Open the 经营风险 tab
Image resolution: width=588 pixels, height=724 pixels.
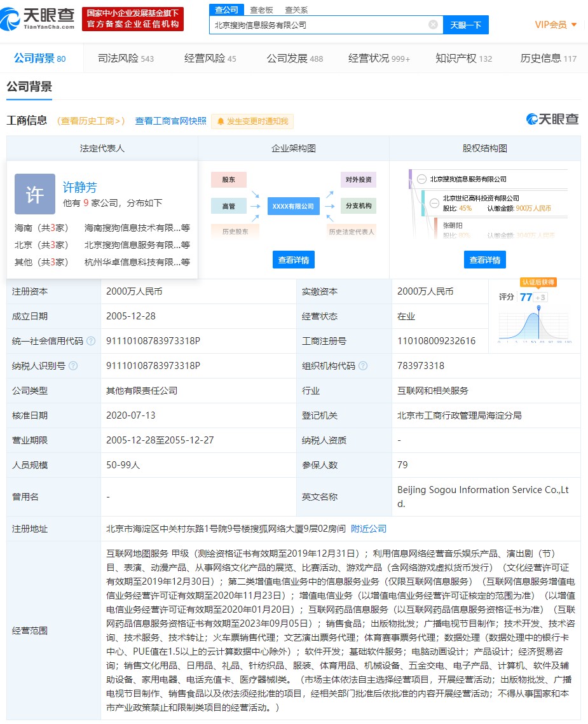[x=210, y=58]
